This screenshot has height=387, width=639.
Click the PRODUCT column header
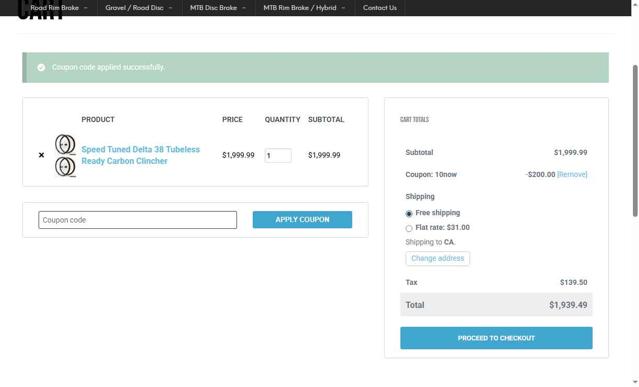(98, 119)
